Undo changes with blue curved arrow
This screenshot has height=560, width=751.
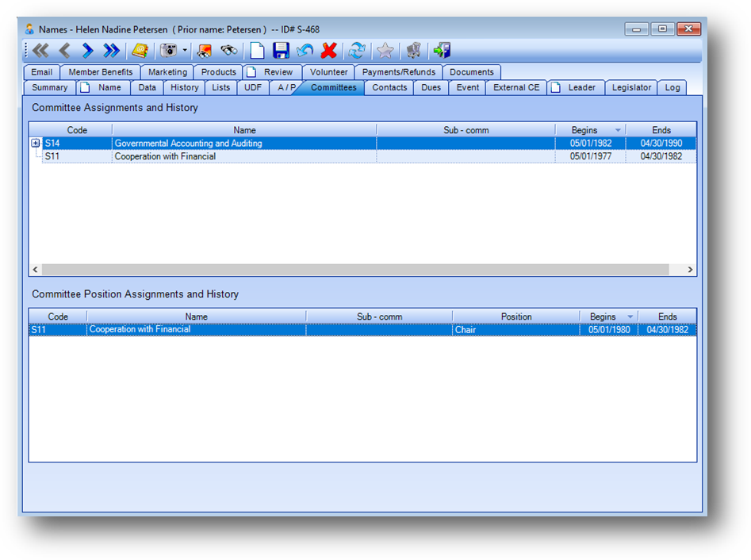pyautogui.click(x=305, y=50)
